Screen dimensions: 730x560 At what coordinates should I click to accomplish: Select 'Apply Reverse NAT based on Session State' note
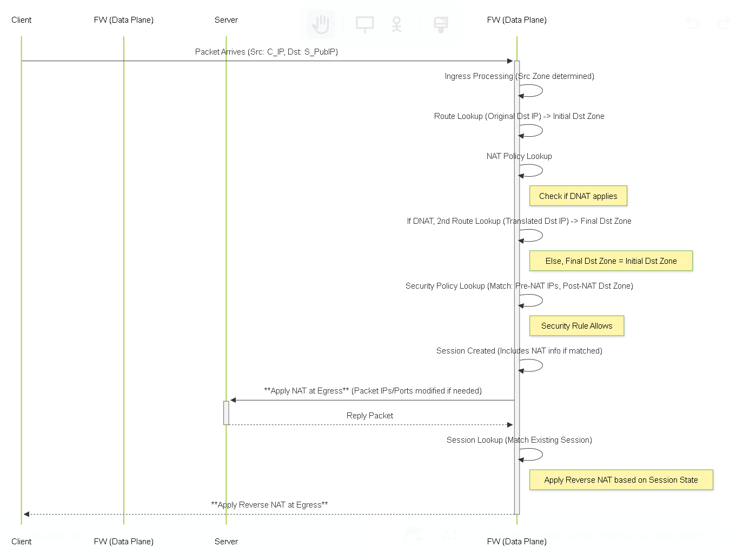621,480
